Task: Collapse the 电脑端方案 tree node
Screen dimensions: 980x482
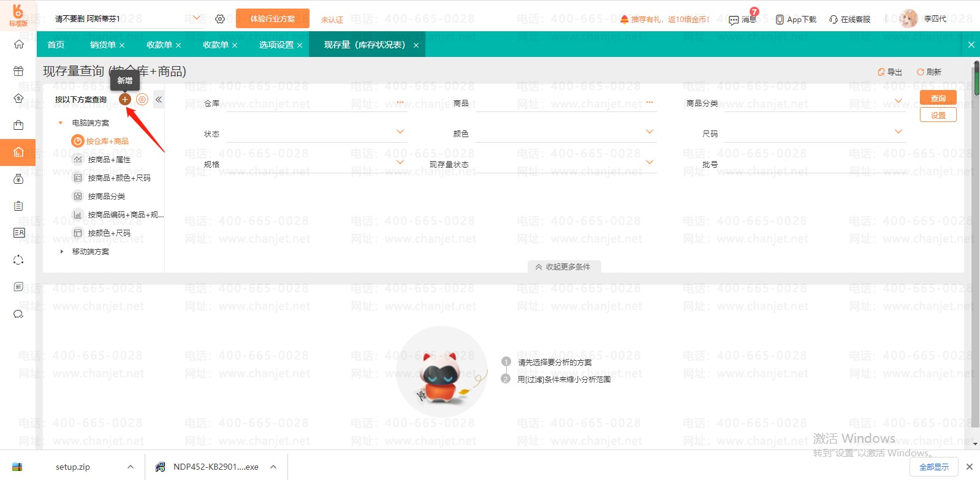Action: click(x=61, y=123)
